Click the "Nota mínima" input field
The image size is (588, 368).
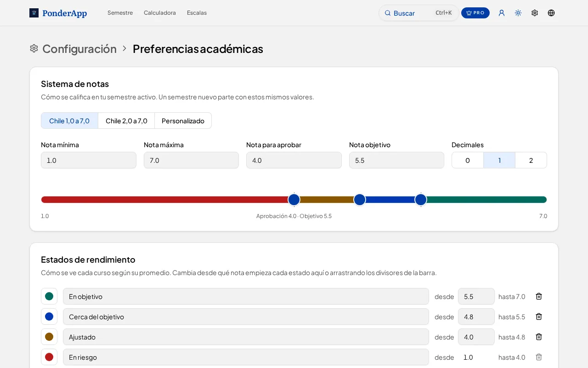click(x=89, y=160)
